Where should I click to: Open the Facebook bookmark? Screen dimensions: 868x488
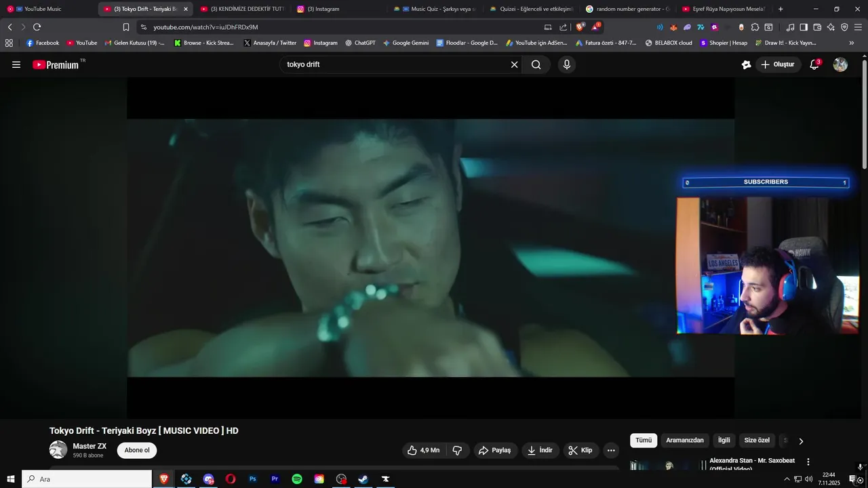tap(42, 43)
